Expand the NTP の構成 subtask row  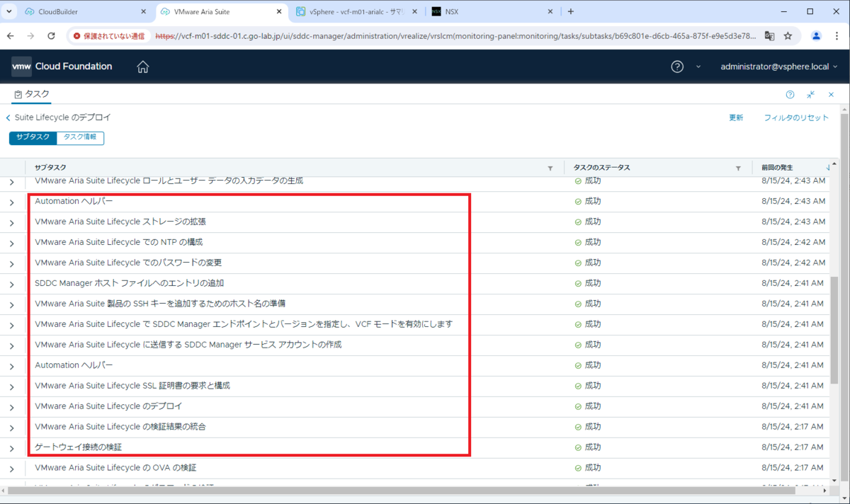click(x=11, y=243)
